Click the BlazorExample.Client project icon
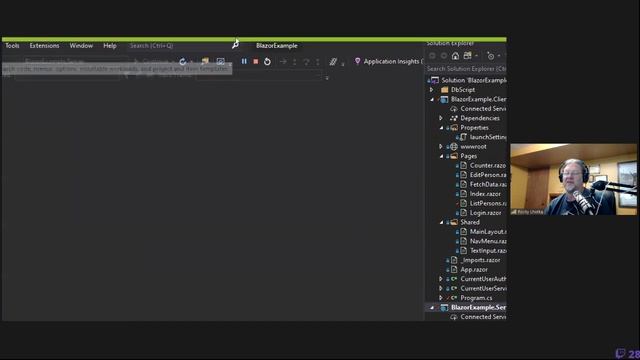Viewport: 640px width, 360px height. point(444,99)
